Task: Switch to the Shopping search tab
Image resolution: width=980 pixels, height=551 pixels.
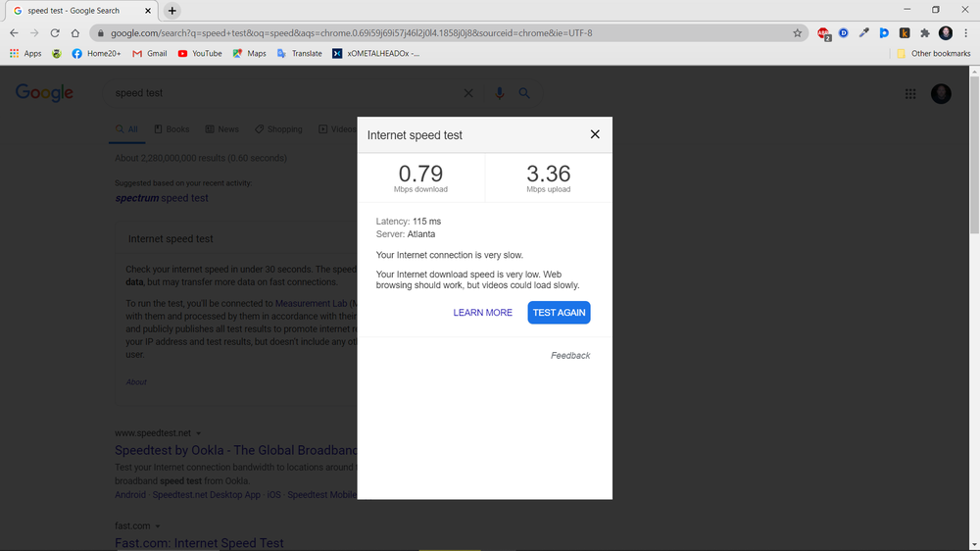Action: [x=278, y=129]
